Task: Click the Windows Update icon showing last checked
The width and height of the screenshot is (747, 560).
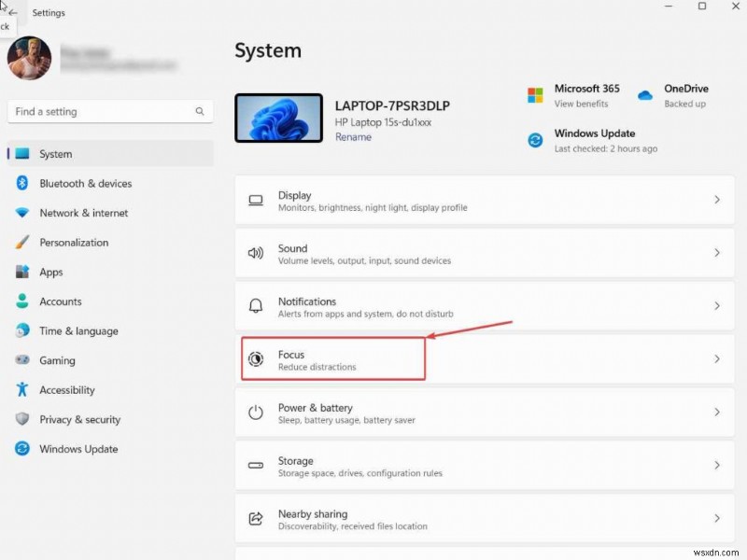Action: 535,140
